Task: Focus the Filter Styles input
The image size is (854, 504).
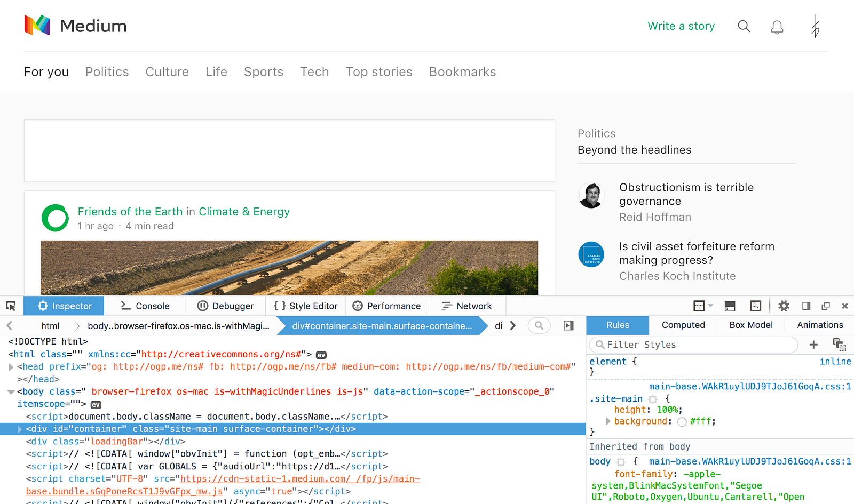Action: pyautogui.click(x=693, y=345)
